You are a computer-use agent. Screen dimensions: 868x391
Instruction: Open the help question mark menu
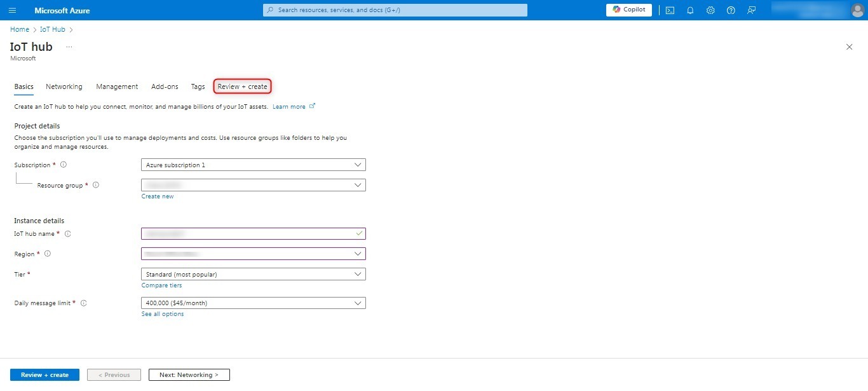[731, 10]
